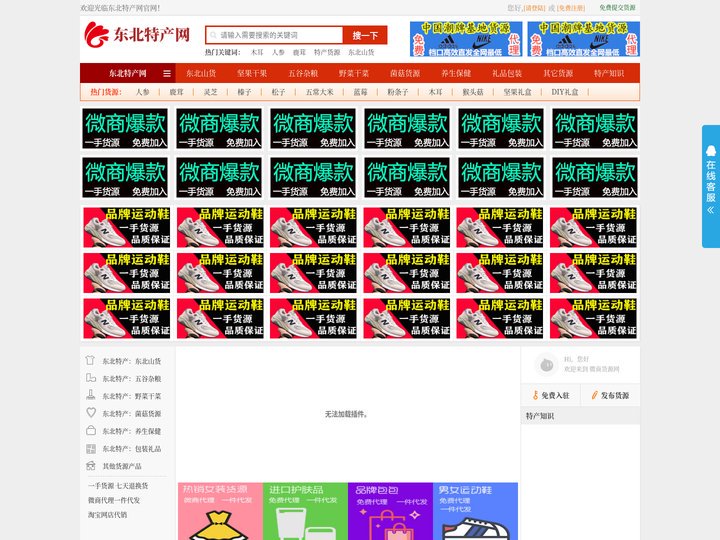Click the boot icon beside 东北特产：五谷杂粮
The height and width of the screenshot is (540, 720).
[91, 378]
